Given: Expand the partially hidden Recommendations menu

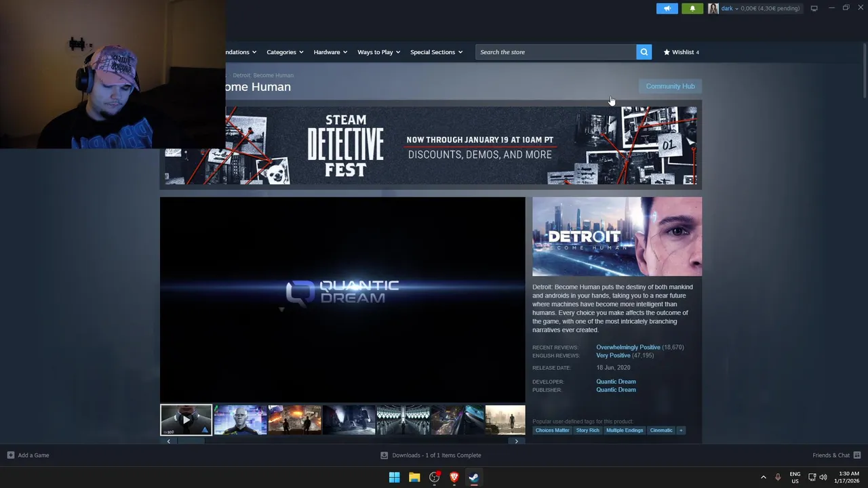Looking at the screenshot, I should pos(241,52).
